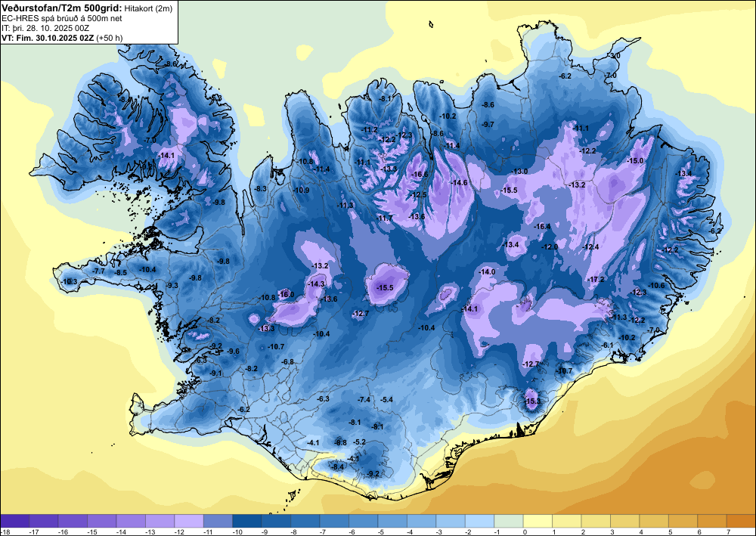Click the '-12' legend scale label
This screenshot has width=756, height=536.
tap(178, 531)
